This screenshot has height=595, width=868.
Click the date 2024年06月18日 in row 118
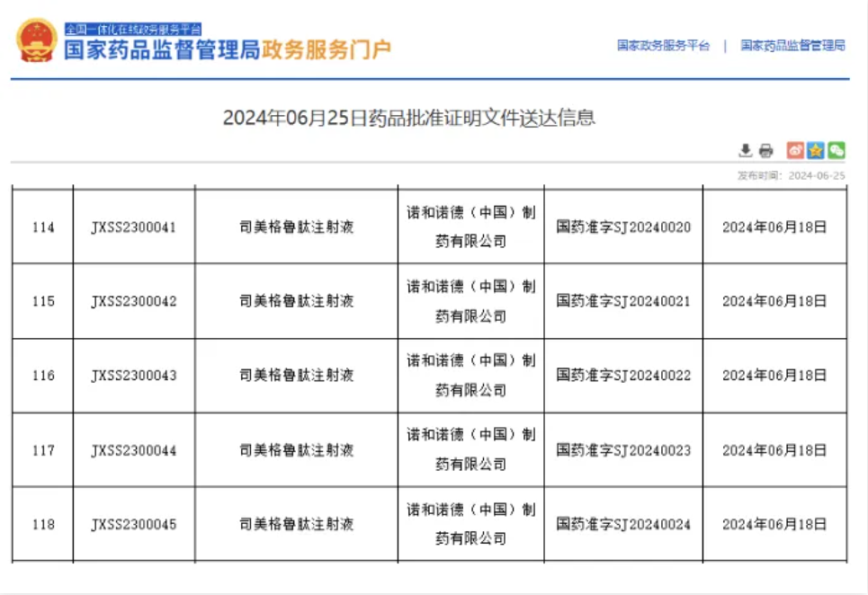[774, 524]
